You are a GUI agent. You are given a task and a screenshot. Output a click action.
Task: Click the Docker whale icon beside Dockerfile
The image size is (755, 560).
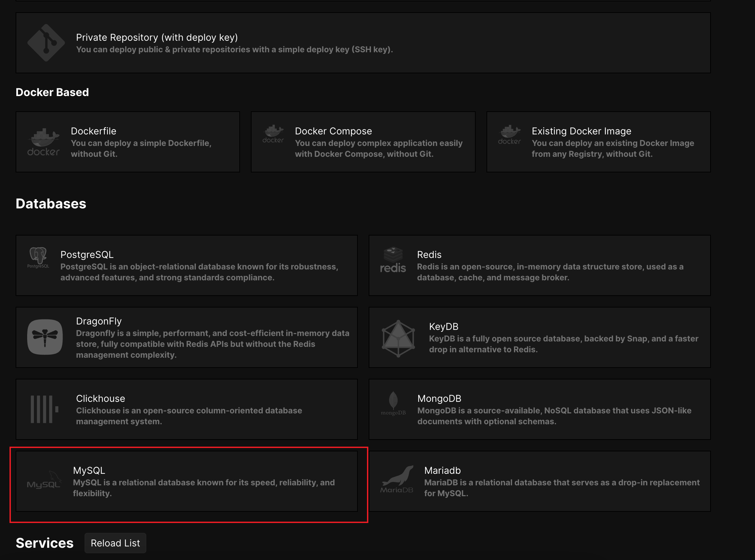click(43, 142)
